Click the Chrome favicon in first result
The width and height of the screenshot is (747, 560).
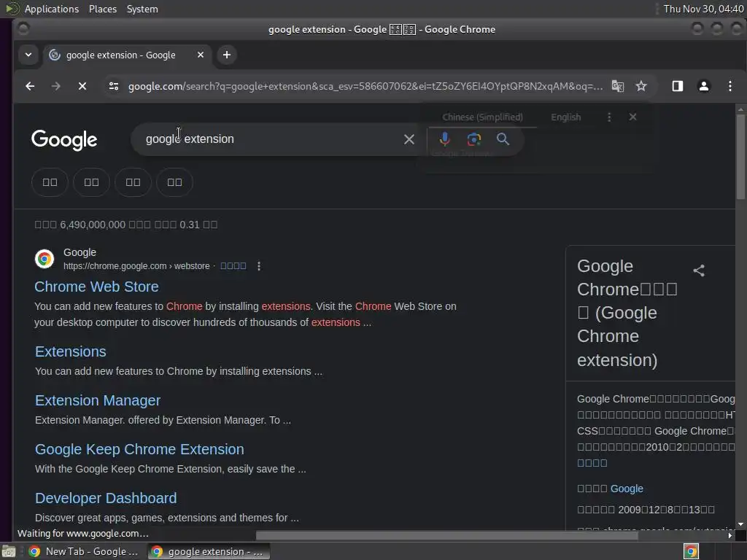pyautogui.click(x=44, y=259)
